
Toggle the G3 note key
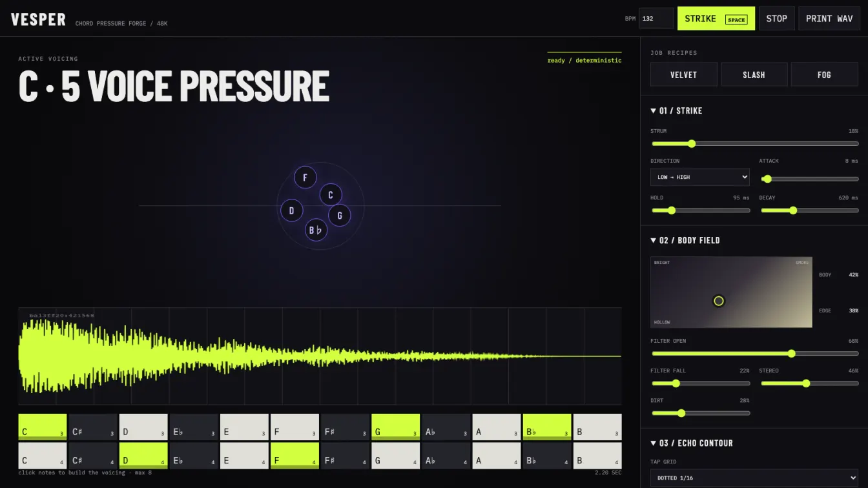point(395,427)
